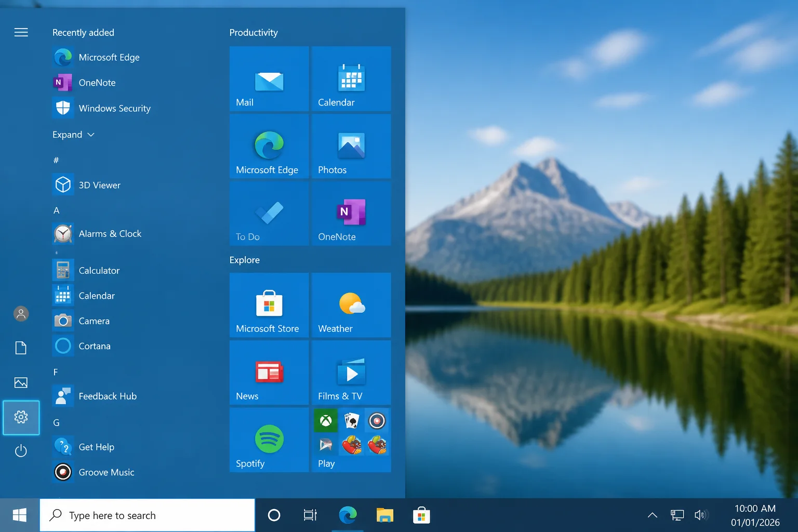Open the clock and date flyout
This screenshot has width=798, height=532.
coord(755,515)
